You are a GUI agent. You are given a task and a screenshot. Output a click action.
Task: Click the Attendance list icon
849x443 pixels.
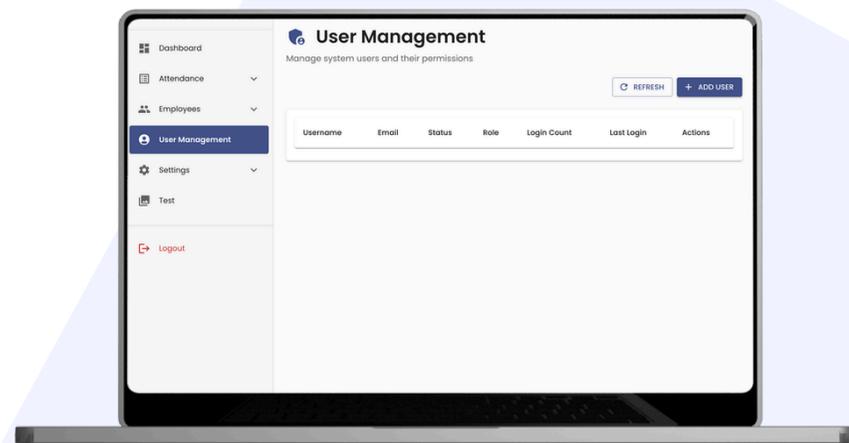(x=144, y=79)
